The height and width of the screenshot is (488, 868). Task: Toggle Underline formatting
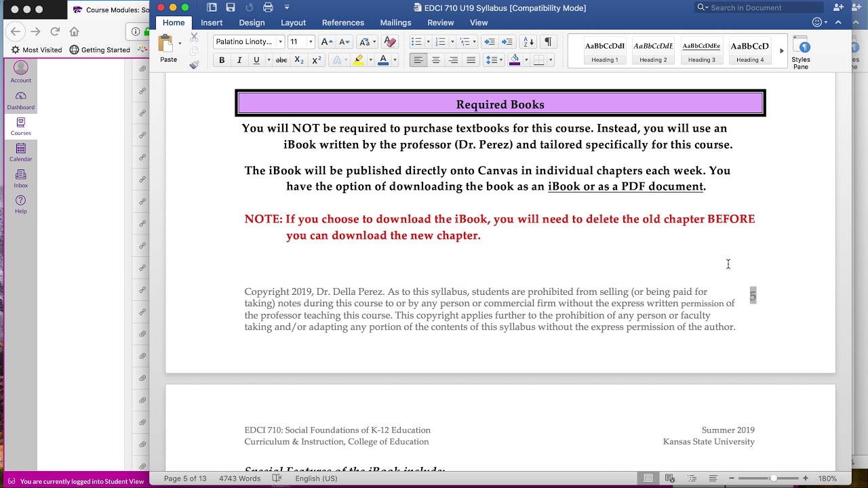[x=256, y=60]
